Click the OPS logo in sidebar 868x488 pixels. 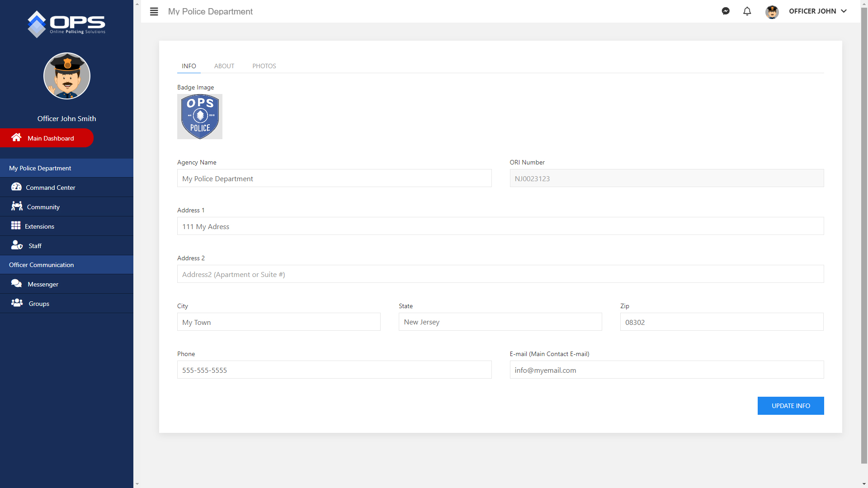pos(66,24)
